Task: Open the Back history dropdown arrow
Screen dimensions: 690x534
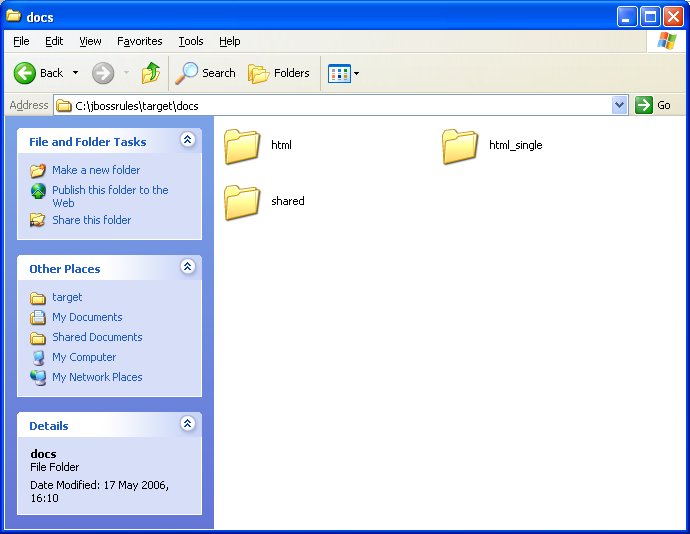Action: (76, 73)
